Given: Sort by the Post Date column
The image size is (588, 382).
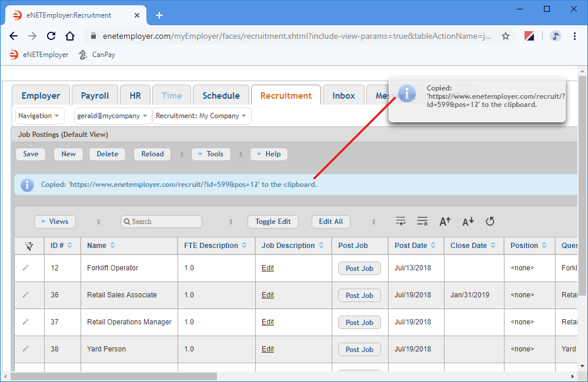Looking at the screenshot, I should click(x=415, y=246).
